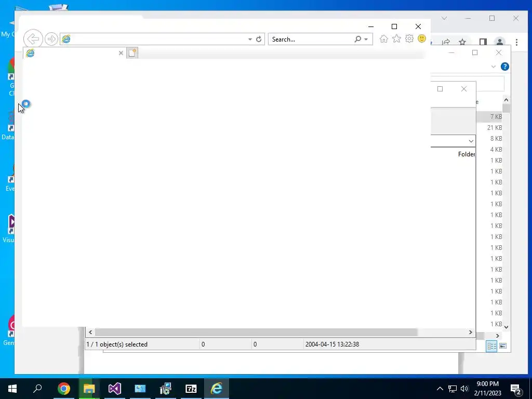532x399 pixels.
Task: Switch to Visual Studio on taskbar
Action: [115, 389]
